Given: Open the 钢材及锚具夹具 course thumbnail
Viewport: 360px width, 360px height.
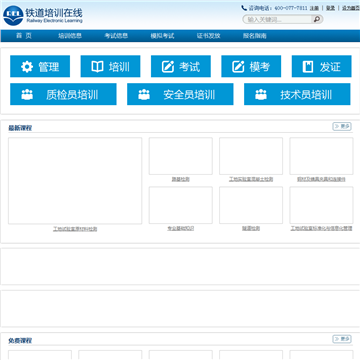Looking at the screenshot, I should pyautogui.click(x=321, y=156).
